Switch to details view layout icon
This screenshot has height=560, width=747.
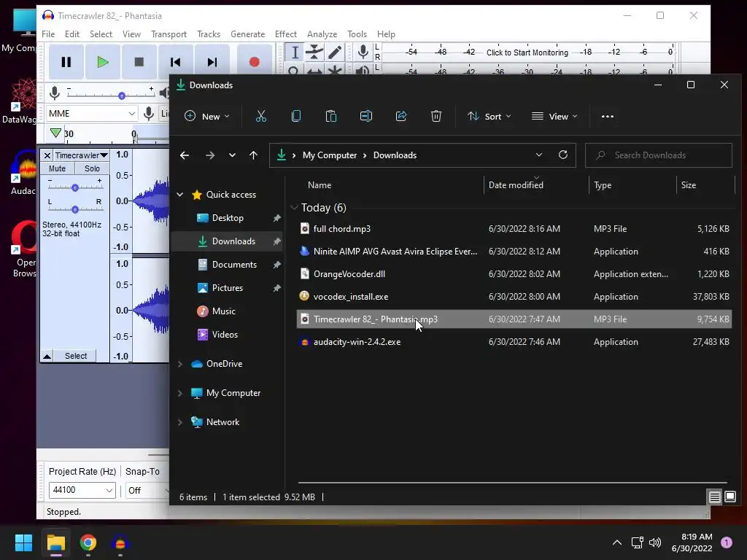tap(715, 497)
